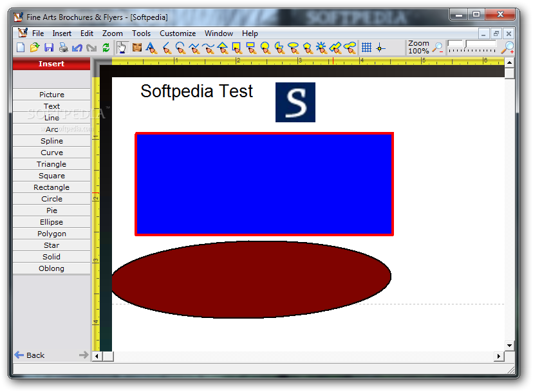Open the Customize menu
This screenshot has height=392, width=533.
(178, 33)
